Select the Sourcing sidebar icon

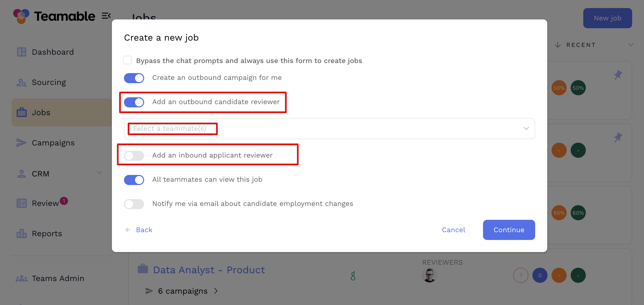(21, 82)
